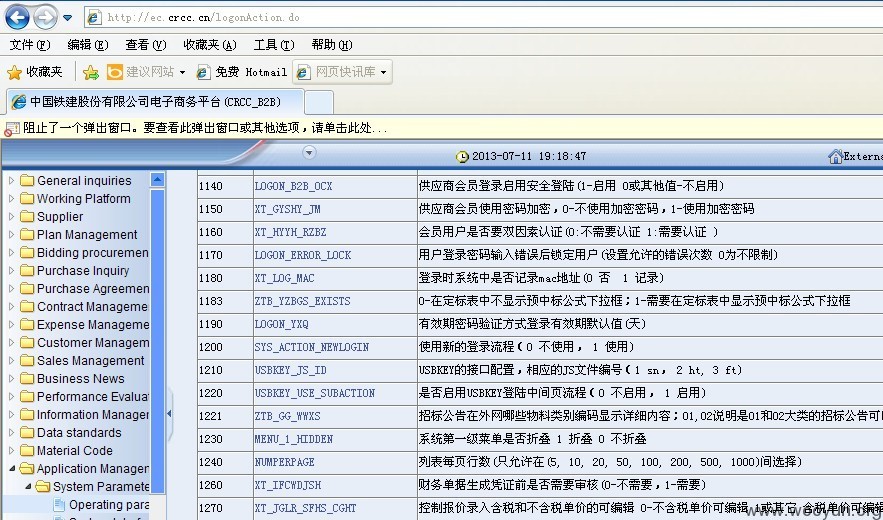The height and width of the screenshot is (520, 883).
Task: Select Purchase Inquiry tree item
Action: point(83,271)
